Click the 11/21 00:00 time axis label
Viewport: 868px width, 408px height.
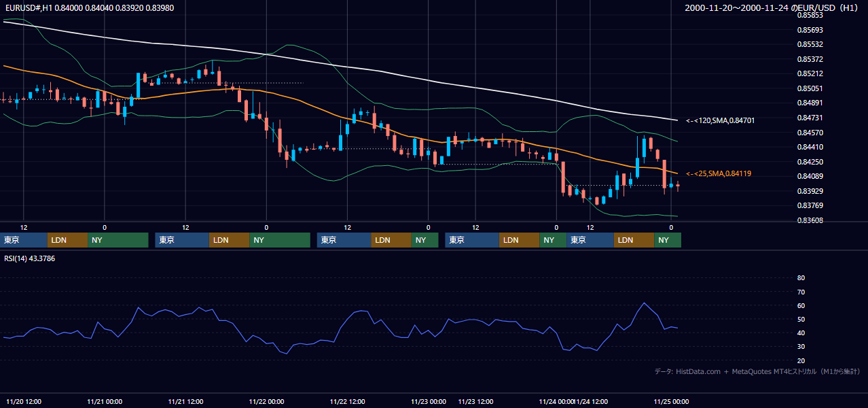click(x=105, y=402)
